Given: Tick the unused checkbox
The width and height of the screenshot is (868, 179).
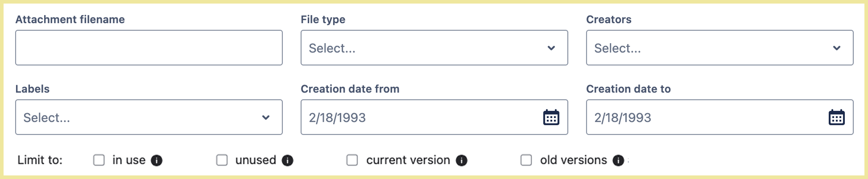Looking at the screenshot, I should 222,160.
